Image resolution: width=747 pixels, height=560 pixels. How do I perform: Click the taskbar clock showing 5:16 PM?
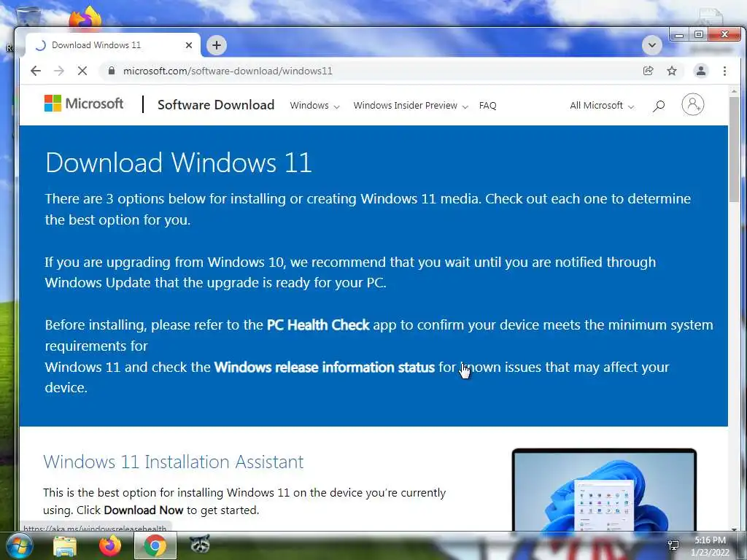710,546
